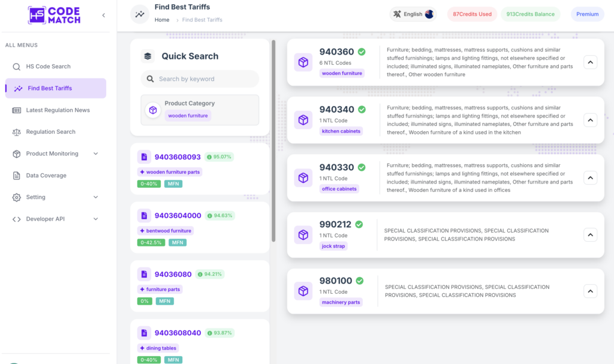Viewport: 614px width, 364px height.
Task: Click the office cabinets tag
Action: 339,189
